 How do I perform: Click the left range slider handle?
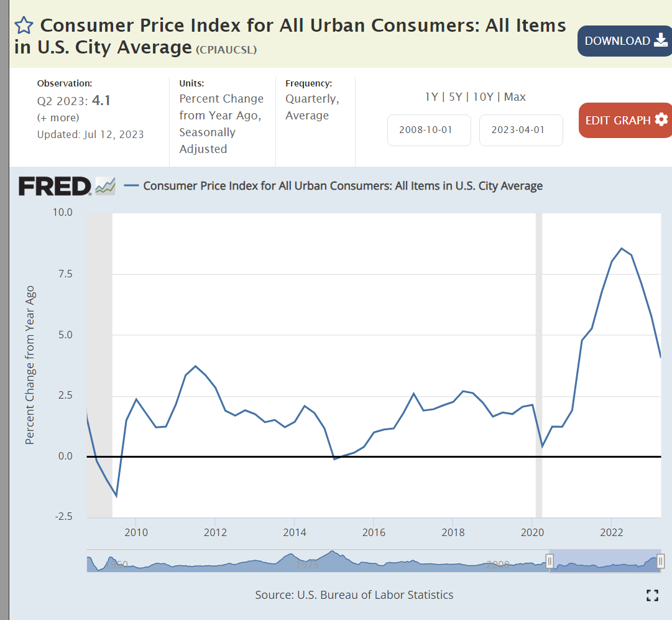click(550, 561)
